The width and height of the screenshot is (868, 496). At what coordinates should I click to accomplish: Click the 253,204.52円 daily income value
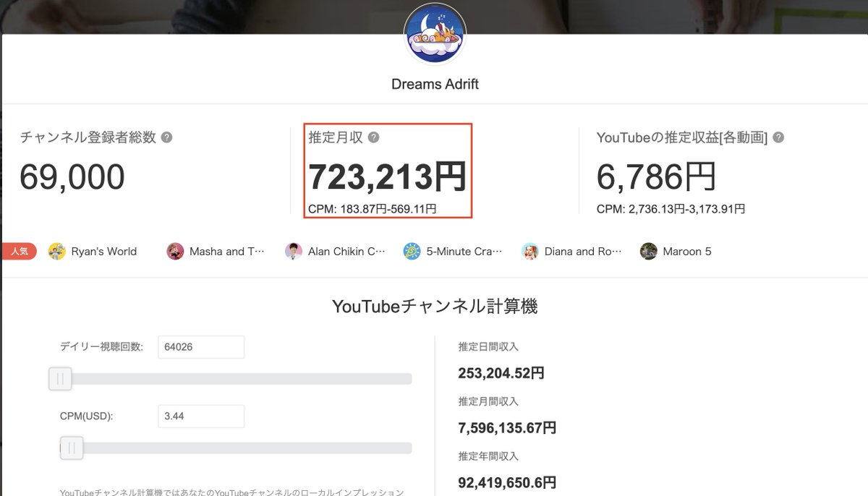pyautogui.click(x=501, y=374)
